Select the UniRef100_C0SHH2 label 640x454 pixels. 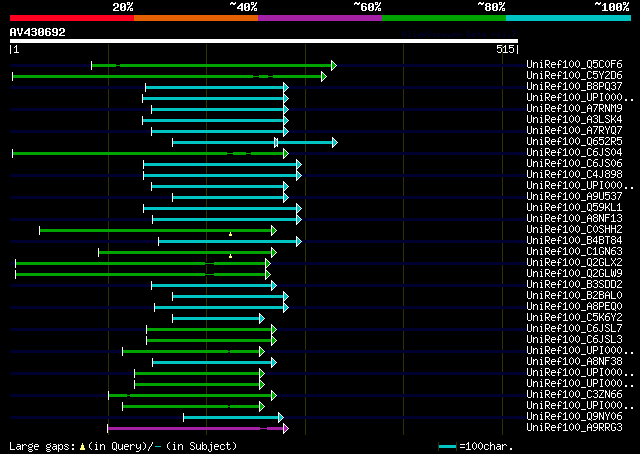pos(574,229)
